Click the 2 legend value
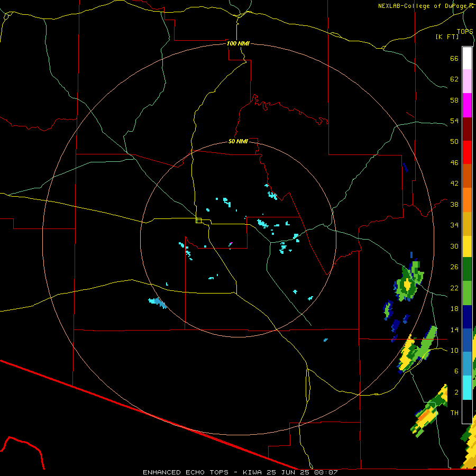476x476 pixels. pyautogui.click(x=456, y=392)
